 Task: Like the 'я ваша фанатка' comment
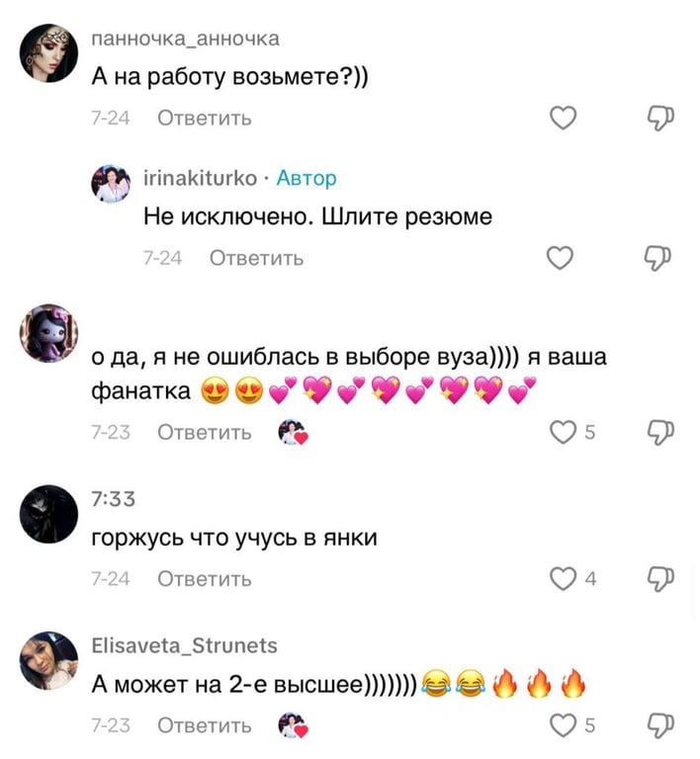click(563, 432)
